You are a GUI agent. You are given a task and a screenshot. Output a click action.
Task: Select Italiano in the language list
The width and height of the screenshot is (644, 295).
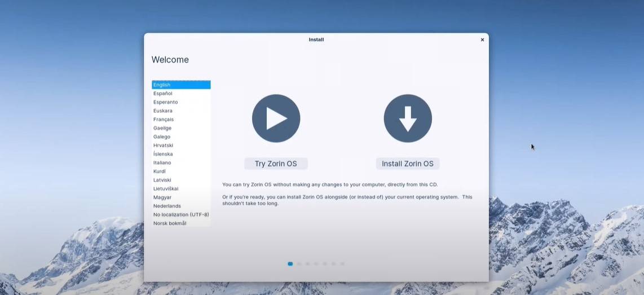[181, 162]
